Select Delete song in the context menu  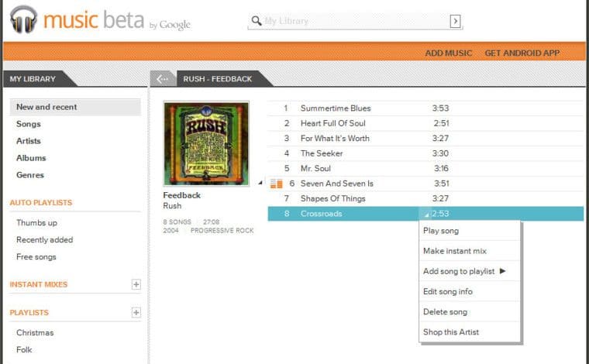point(470,312)
